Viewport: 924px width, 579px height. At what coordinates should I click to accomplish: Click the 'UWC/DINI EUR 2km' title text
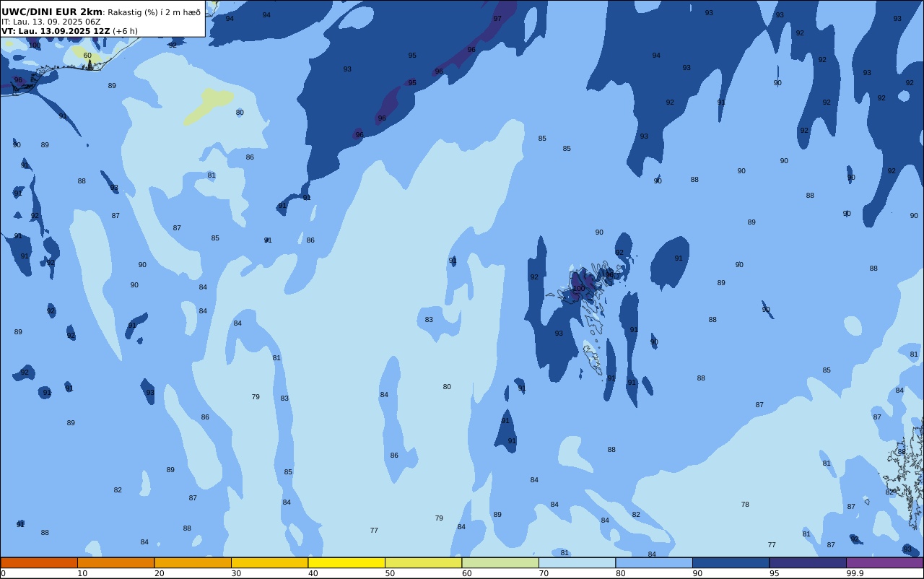tap(52, 12)
